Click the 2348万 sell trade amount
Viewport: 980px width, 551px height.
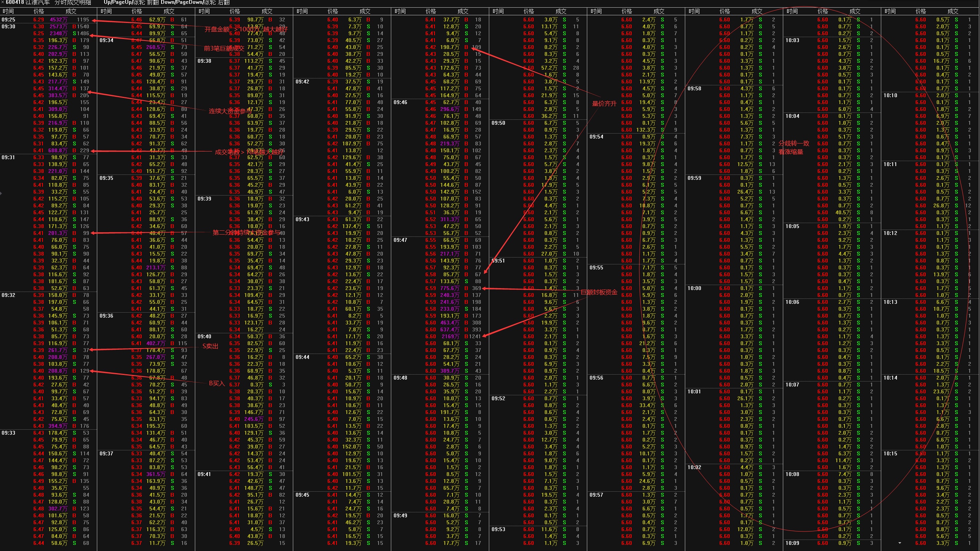pyautogui.click(x=59, y=33)
